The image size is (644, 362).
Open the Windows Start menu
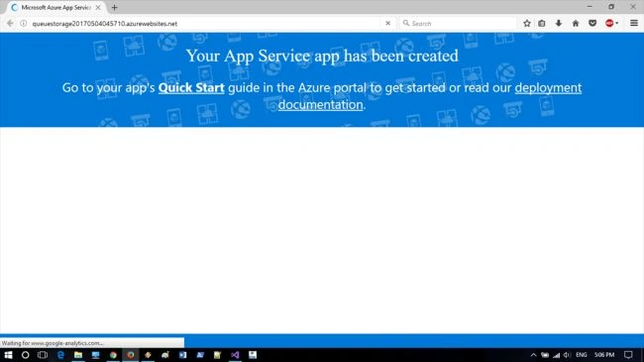[8, 355]
